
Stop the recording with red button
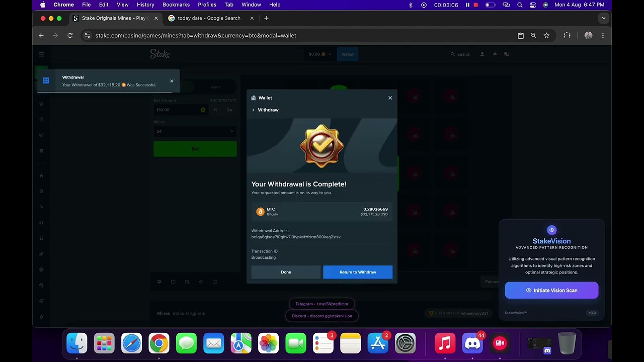476,5
